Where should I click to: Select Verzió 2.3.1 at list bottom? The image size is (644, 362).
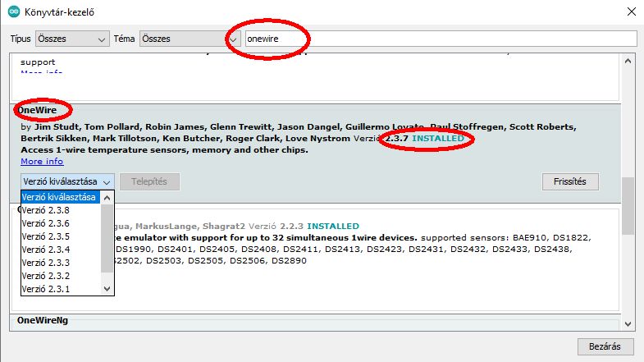tap(62, 289)
